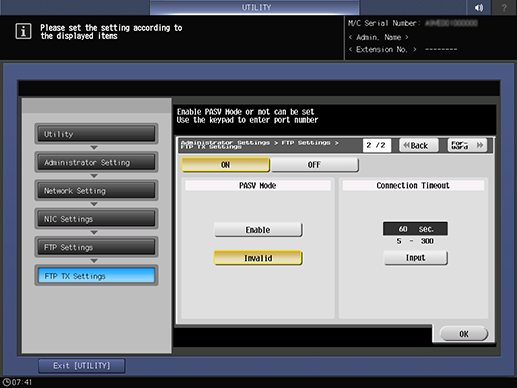Image resolution: width=517 pixels, height=388 pixels.
Task: Go forward with the Forward arrows button
Action: click(x=467, y=145)
